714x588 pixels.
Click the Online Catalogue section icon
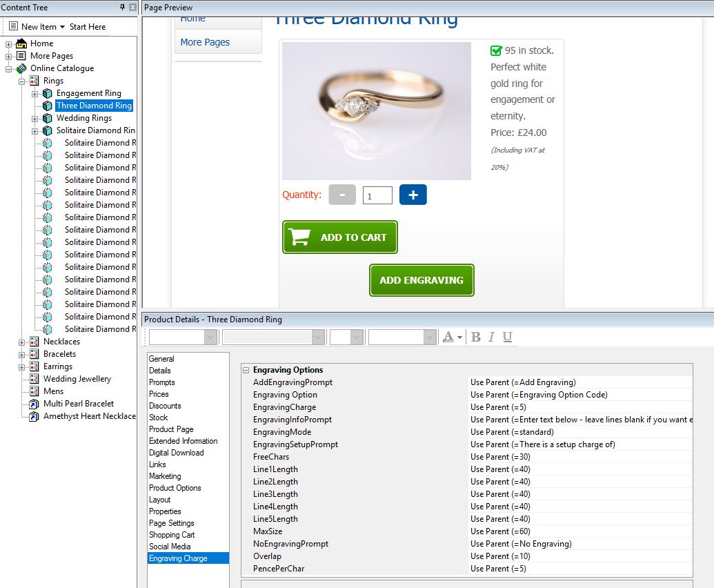pyautogui.click(x=21, y=68)
